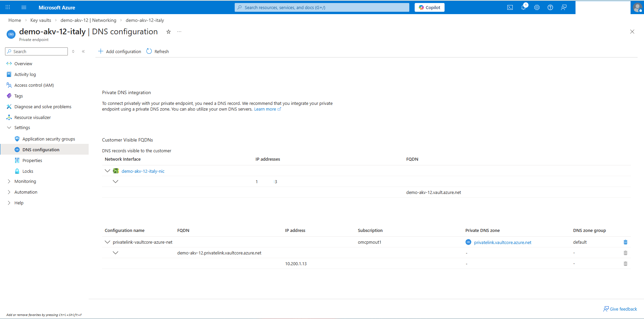Open the Key vaults breadcrumb
This screenshot has height=319, width=644.
41,20
